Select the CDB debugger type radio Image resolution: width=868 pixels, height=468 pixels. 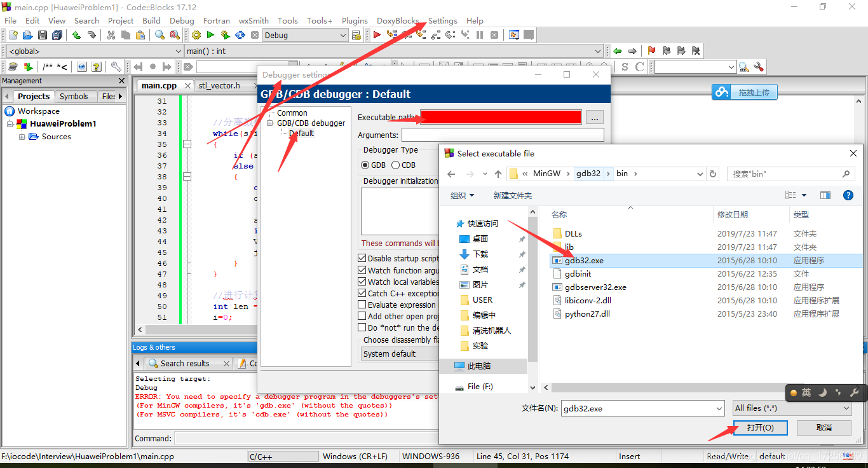[x=395, y=165]
